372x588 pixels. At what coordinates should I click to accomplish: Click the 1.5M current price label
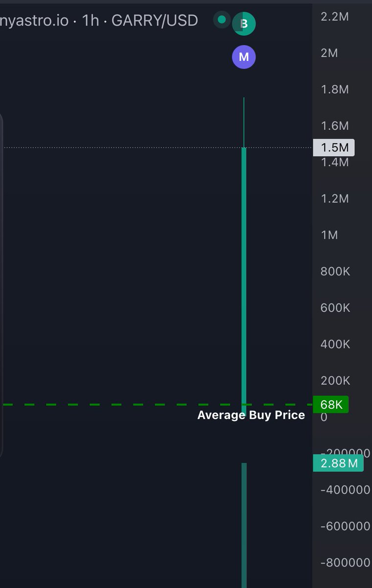coord(334,147)
